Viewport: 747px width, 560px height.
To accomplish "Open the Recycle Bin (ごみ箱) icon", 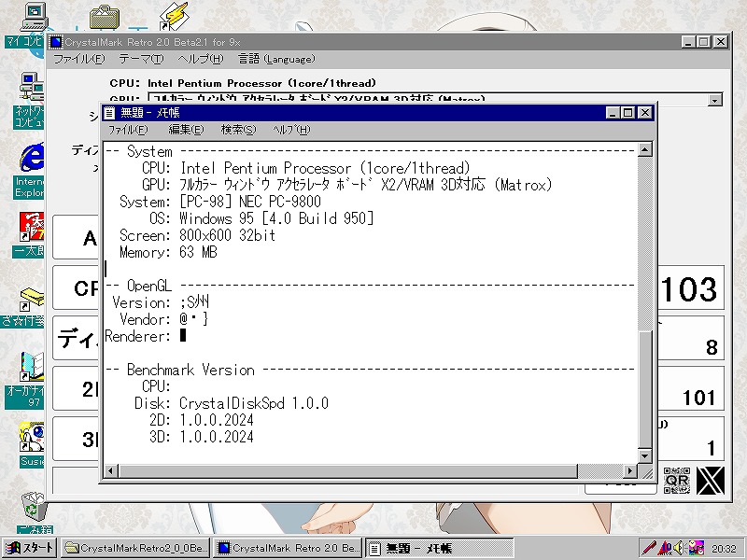I will pos(35,507).
